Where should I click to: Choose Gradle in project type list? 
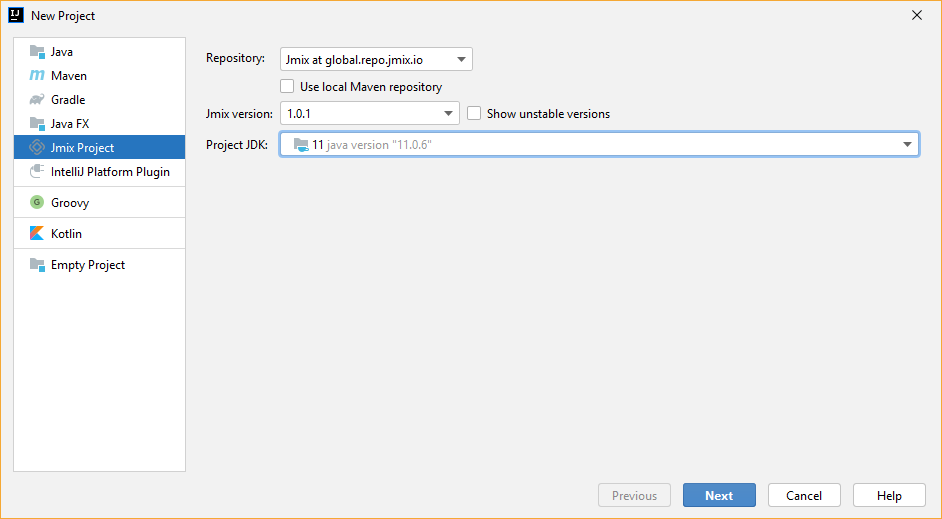(x=99, y=100)
